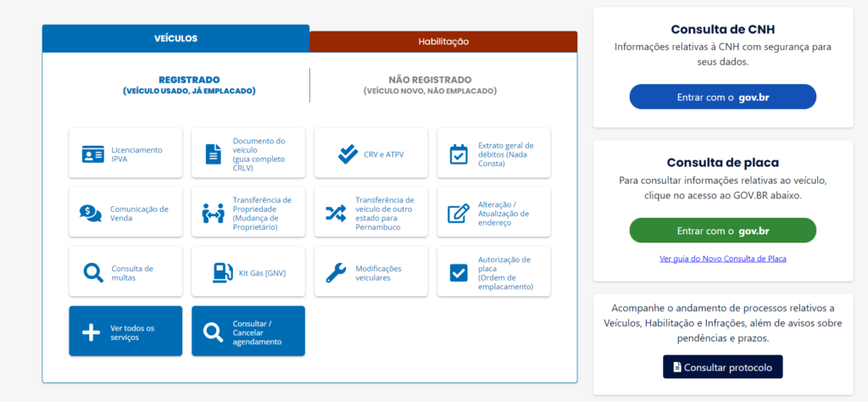Click the CRV e ATPV checkmark icon
868x402 pixels.
(348, 154)
